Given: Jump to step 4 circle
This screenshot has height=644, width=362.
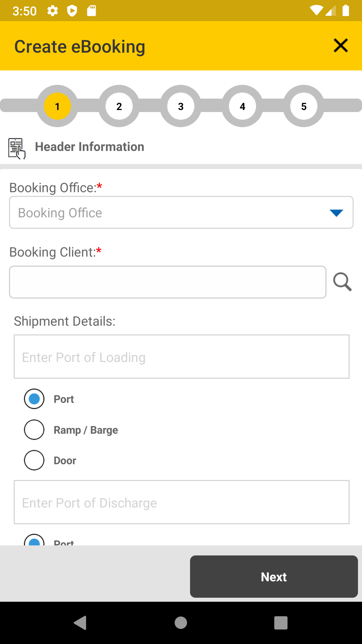Looking at the screenshot, I should pos(242,106).
